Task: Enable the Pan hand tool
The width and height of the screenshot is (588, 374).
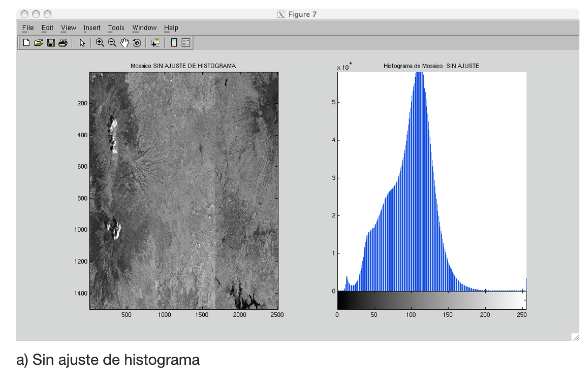Action: pyautogui.click(x=125, y=43)
